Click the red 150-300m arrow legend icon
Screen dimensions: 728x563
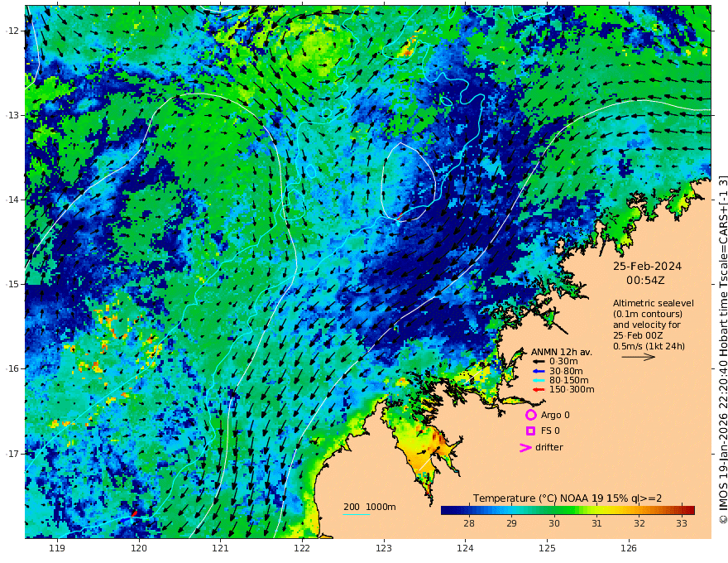pyautogui.click(x=539, y=389)
